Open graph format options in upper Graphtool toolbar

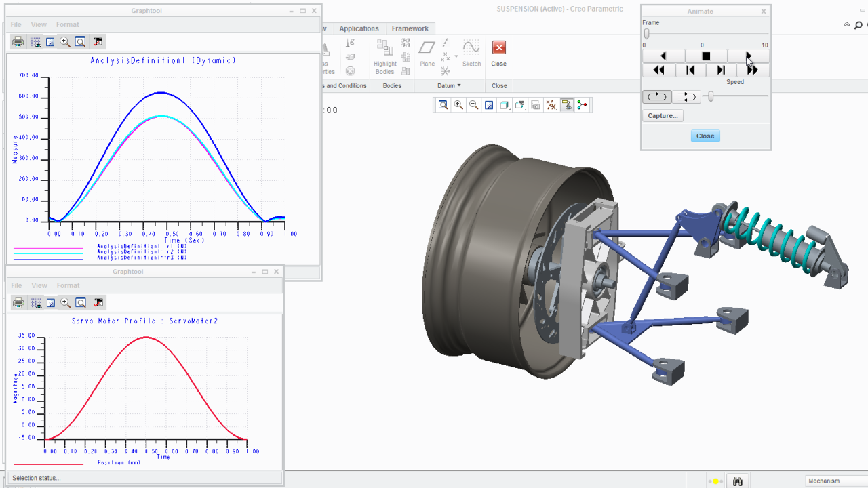98,42
